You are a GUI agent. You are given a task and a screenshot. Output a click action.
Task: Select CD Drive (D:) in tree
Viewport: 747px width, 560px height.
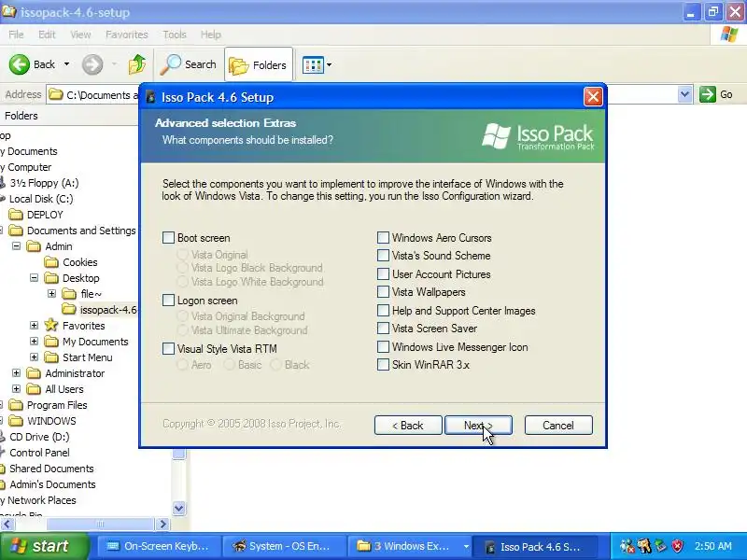[x=39, y=437]
